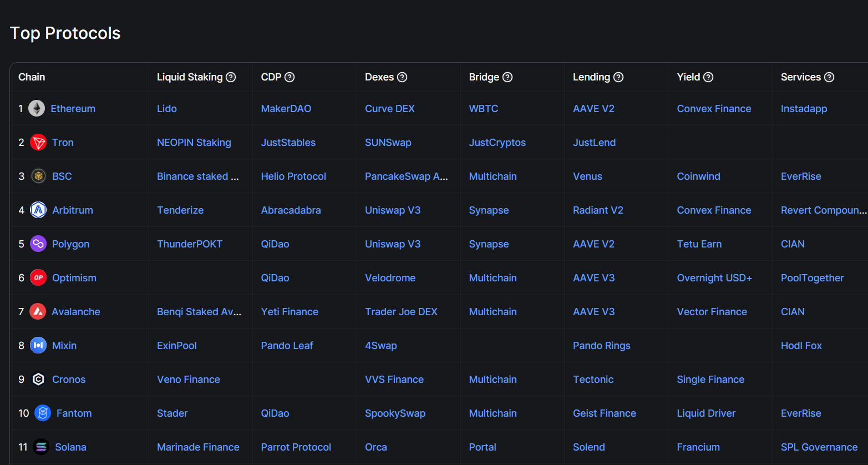
Task: Select Marinade Finance in Solana row
Action: click(x=198, y=447)
